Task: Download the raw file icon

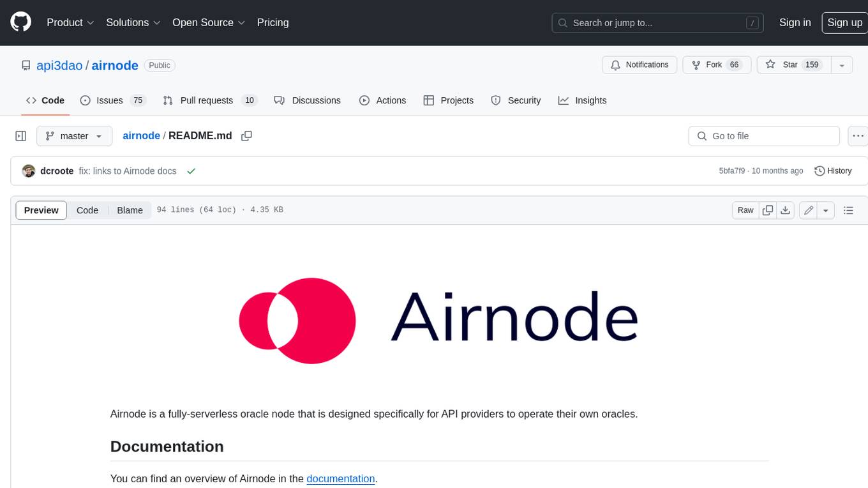Action: [x=786, y=210]
